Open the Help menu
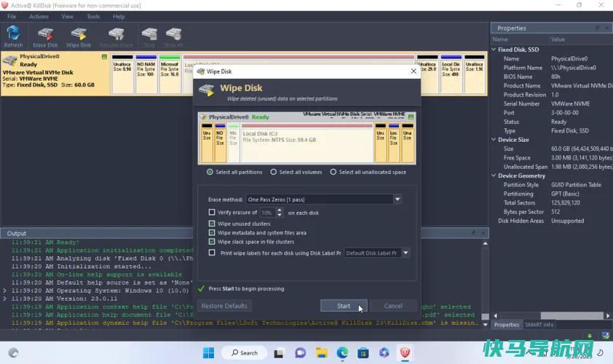 (x=119, y=17)
